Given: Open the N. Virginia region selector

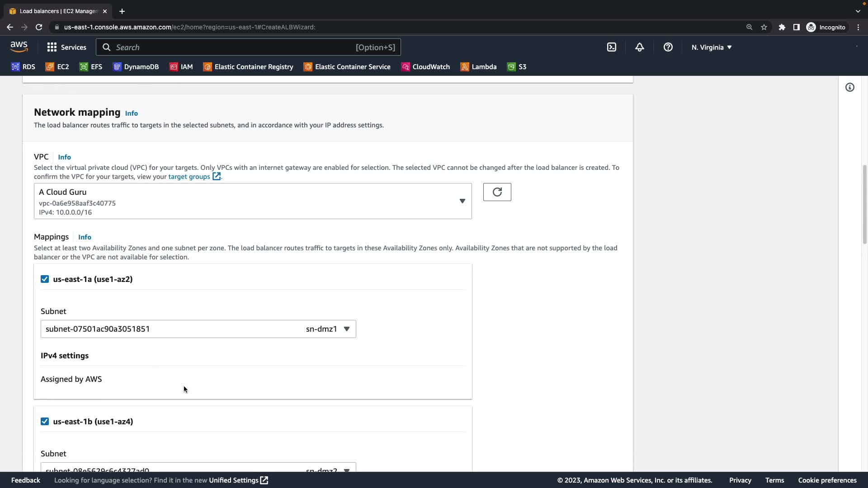Looking at the screenshot, I should [711, 47].
